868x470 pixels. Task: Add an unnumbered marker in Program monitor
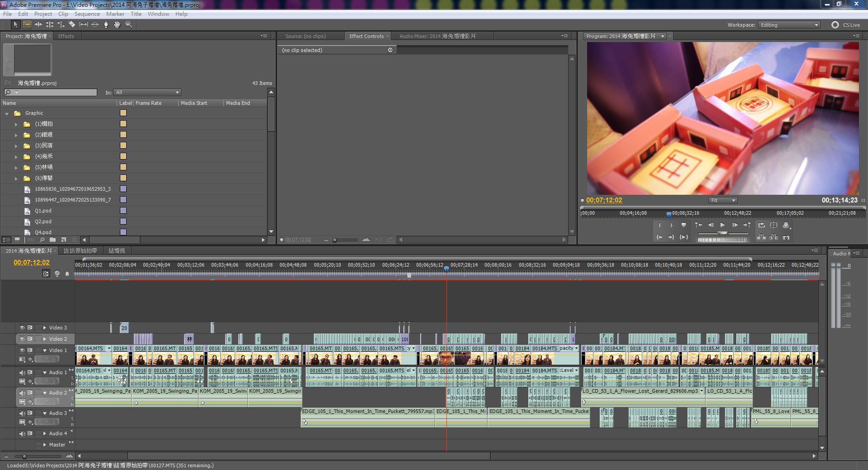683,225
